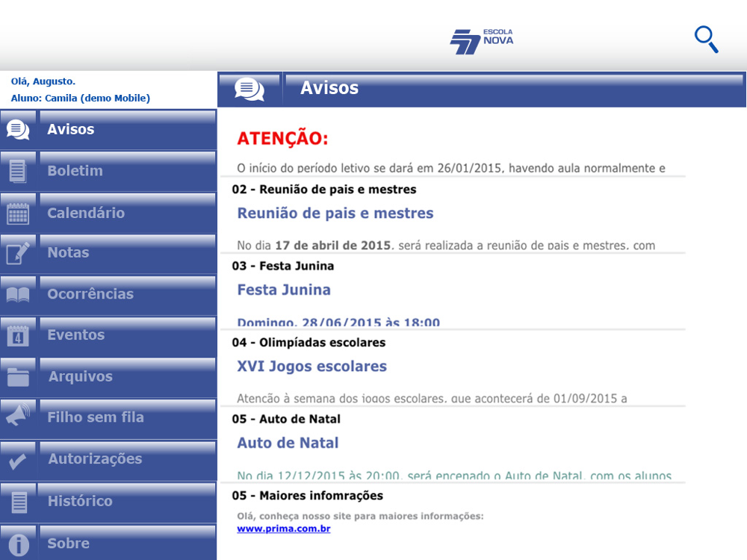Click blue 'Reunião de pais e mestres' heading
The image size is (747, 560).
[335, 214]
